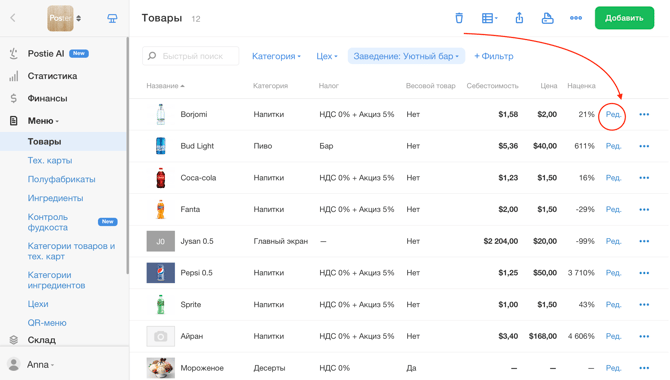Open Категории ингредиентов in the sidebar
This screenshot has height=380, width=670.
tap(56, 280)
